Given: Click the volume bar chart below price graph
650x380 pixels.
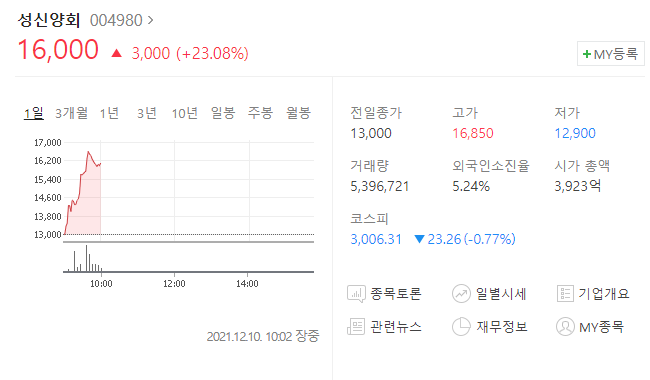Looking at the screenshot, I should pos(189,258).
